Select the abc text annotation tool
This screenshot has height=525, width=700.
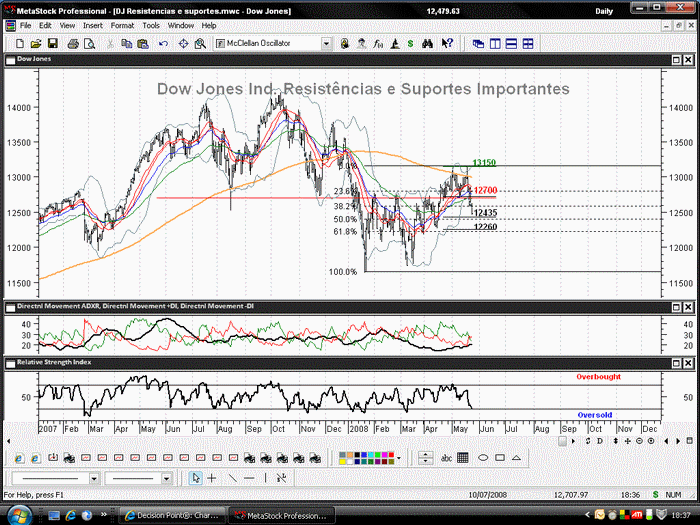(446, 458)
